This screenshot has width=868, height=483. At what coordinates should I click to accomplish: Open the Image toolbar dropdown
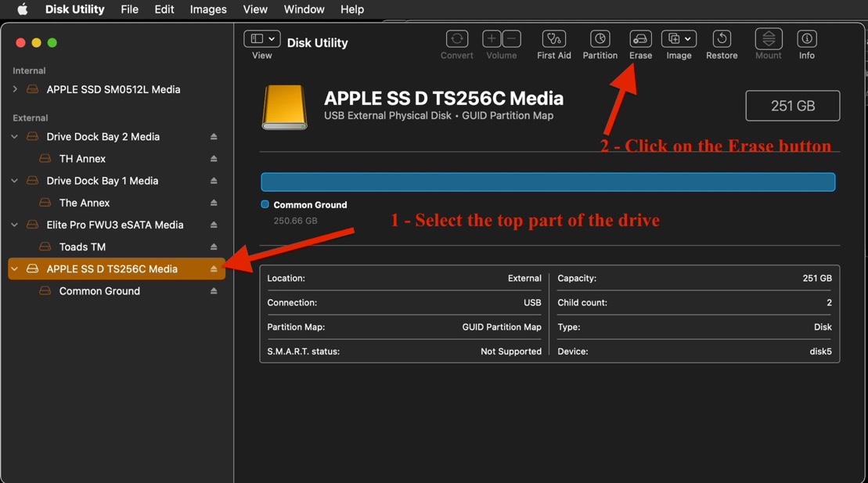679,39
